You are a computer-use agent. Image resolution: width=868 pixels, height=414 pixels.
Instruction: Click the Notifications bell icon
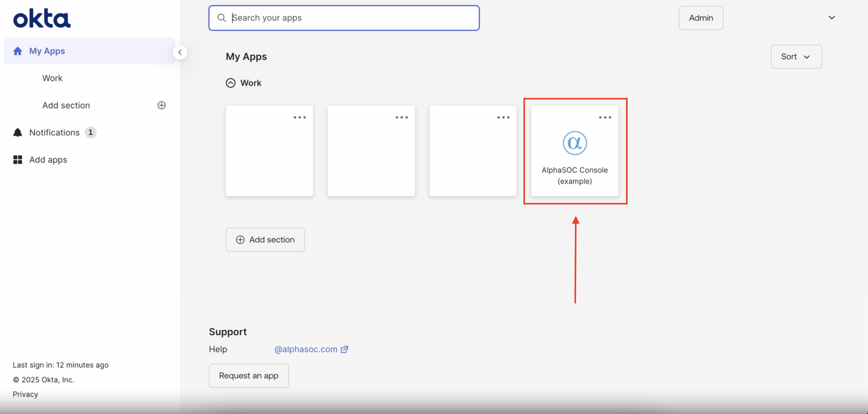tap(18, 132)
